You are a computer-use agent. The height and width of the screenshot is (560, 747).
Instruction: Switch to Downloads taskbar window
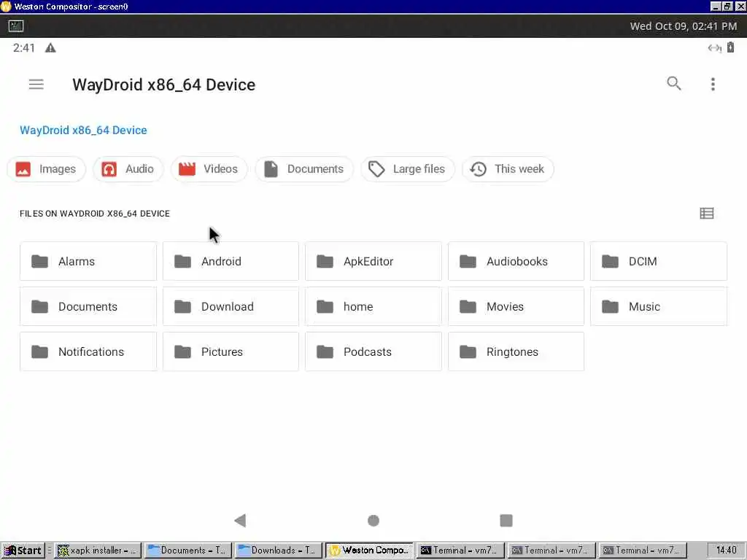point(278,551)
